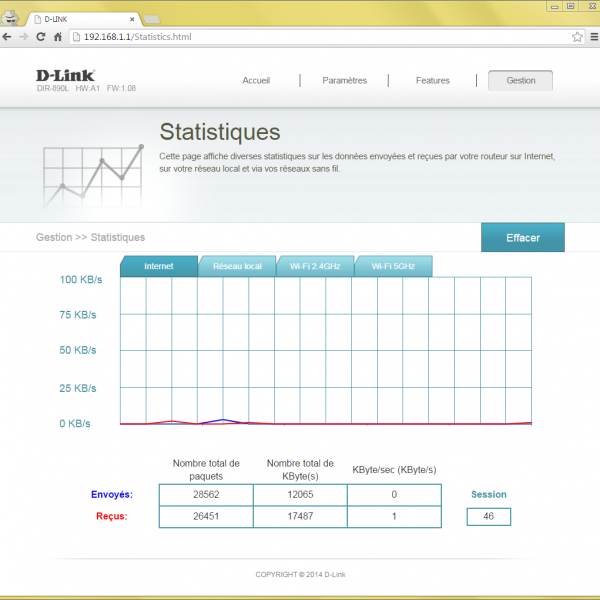This screenshot has width=600, height=600.
Task: Click the browser back arrow
Action: click(8, 37)
